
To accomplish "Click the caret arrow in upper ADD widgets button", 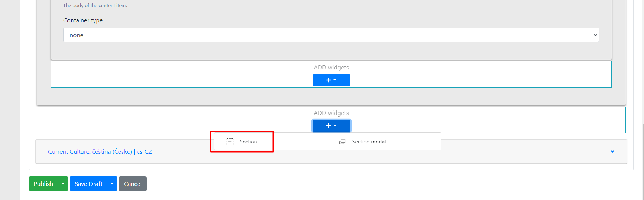I will coord(335,80).
